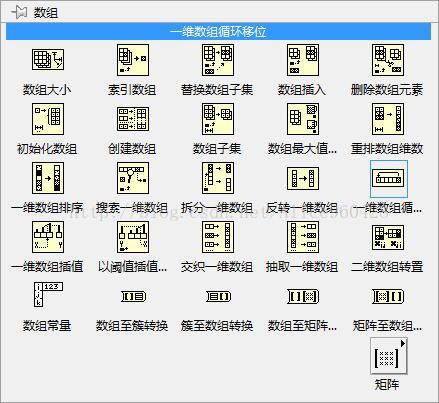Select the 数组大小 (Array Size) function icon
Screen dimensions: 439x403
coord(48,59)
